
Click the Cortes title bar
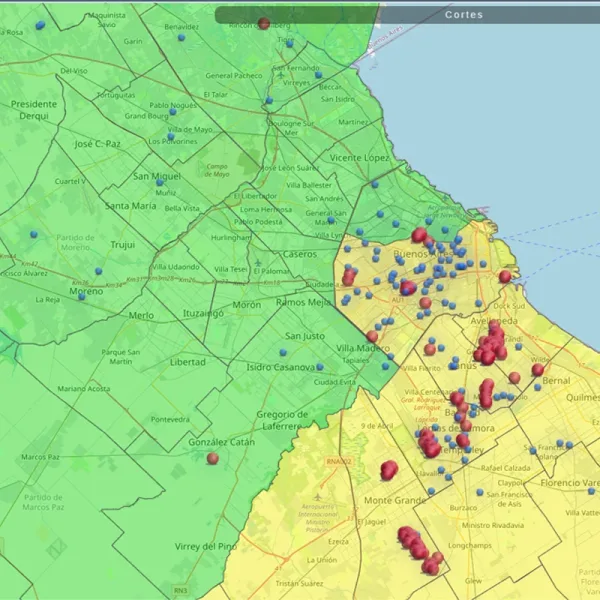pos(463,15)
